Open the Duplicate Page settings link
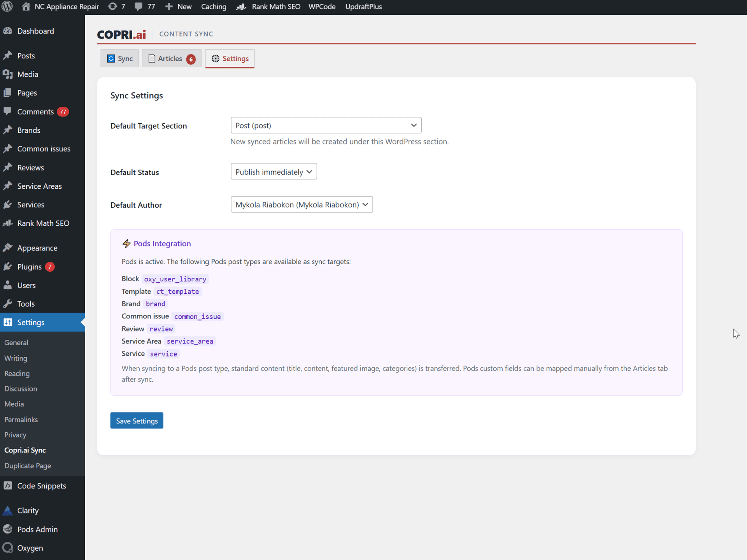 [x=28, y=465]
